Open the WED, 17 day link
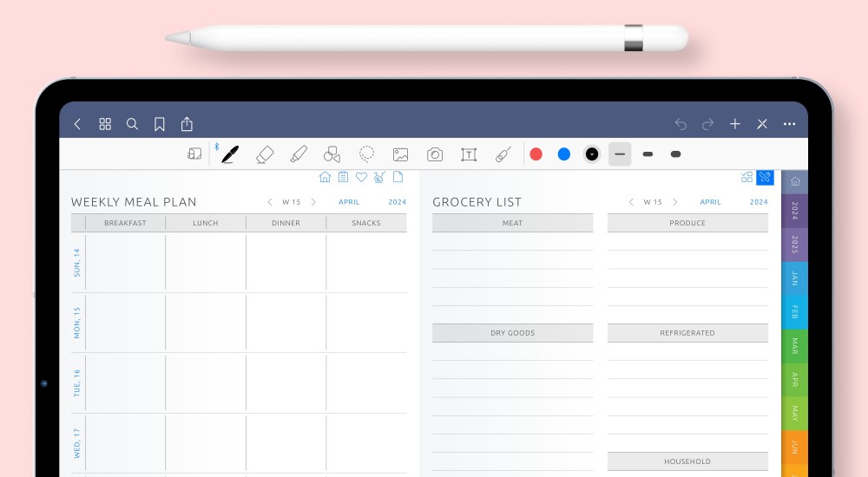This screenshot has width=868, height=477. tap(77, 443)
